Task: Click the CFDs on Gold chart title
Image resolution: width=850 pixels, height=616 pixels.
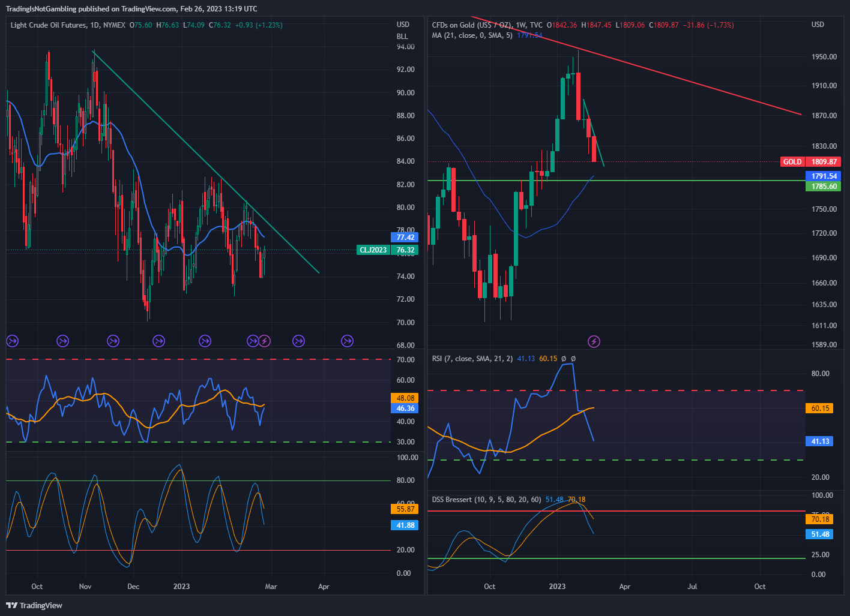Action: tap(487, 25)
